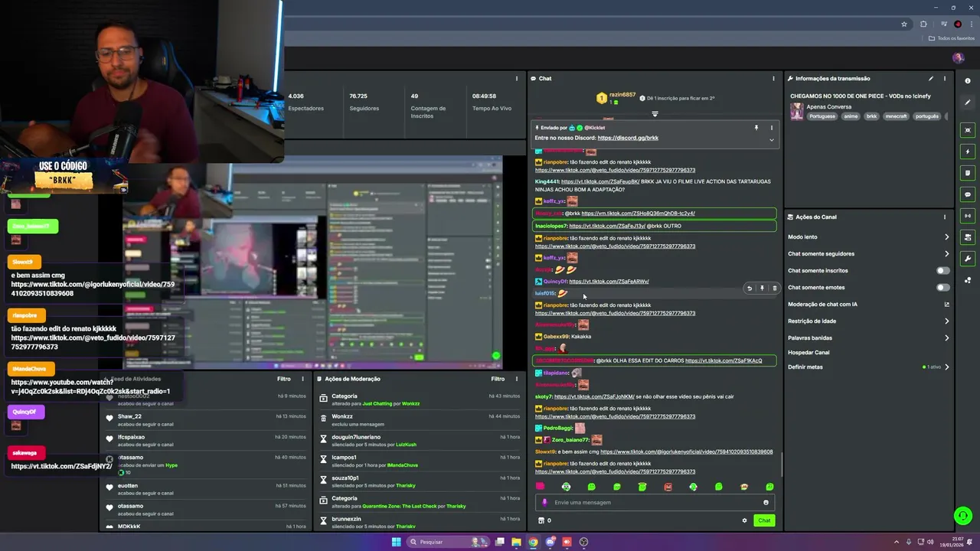Open King4441's TikTok link in chat
The height and width of the screenshot is (551, 980).
600,181
